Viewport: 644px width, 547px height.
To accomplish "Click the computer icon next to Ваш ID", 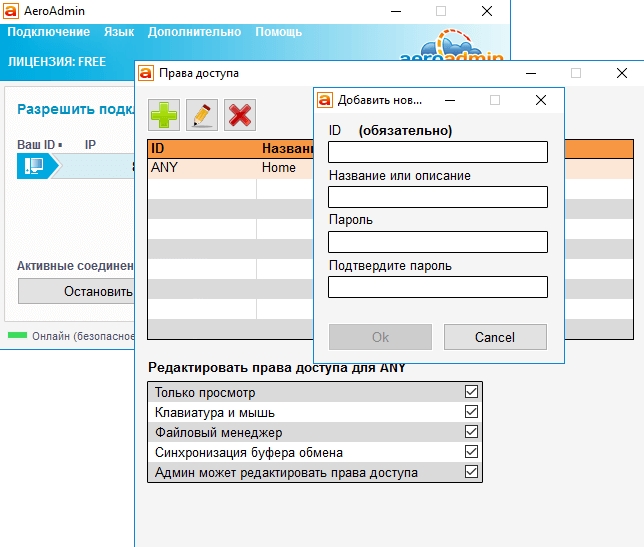I will point(32,166).
